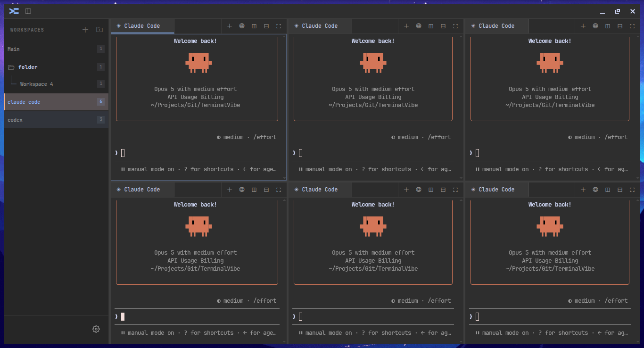Split bottom-left pane into side-by-side columns
The image size is (644, 348).
(x=254, y=190)
